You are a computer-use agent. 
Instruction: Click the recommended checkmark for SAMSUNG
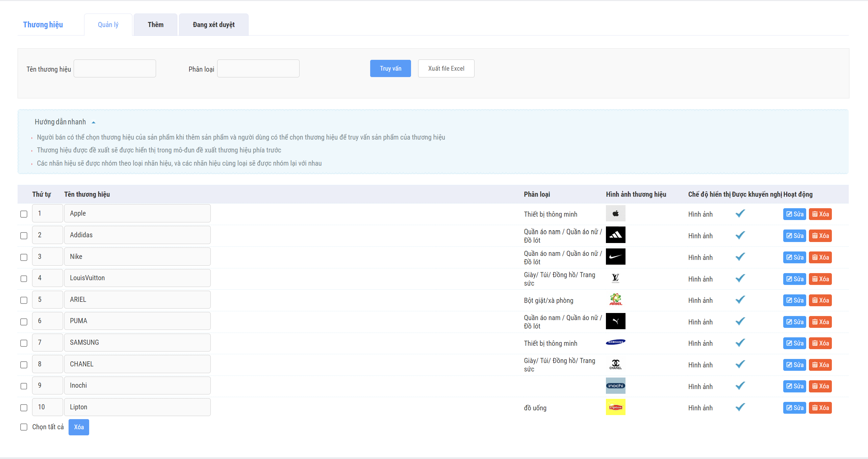740,343
